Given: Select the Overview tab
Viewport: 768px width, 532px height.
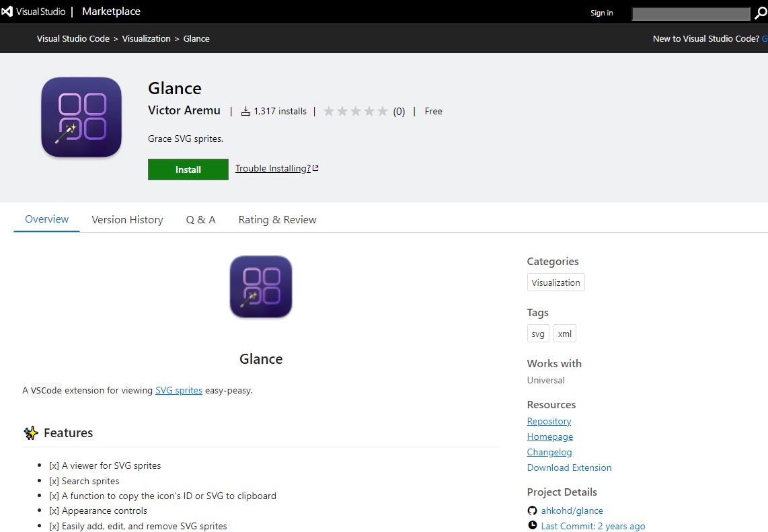Looking at the screenshot, I should (47, 219).
